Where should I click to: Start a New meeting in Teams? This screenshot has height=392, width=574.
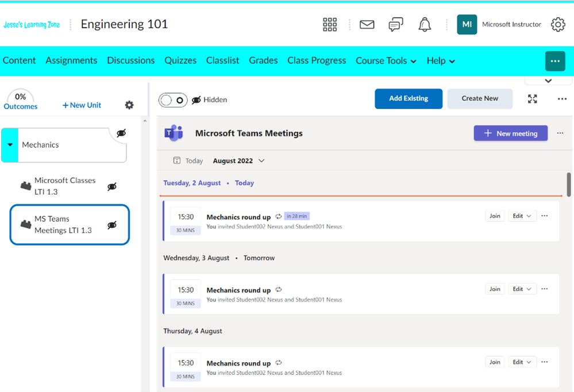coord(511,133)
